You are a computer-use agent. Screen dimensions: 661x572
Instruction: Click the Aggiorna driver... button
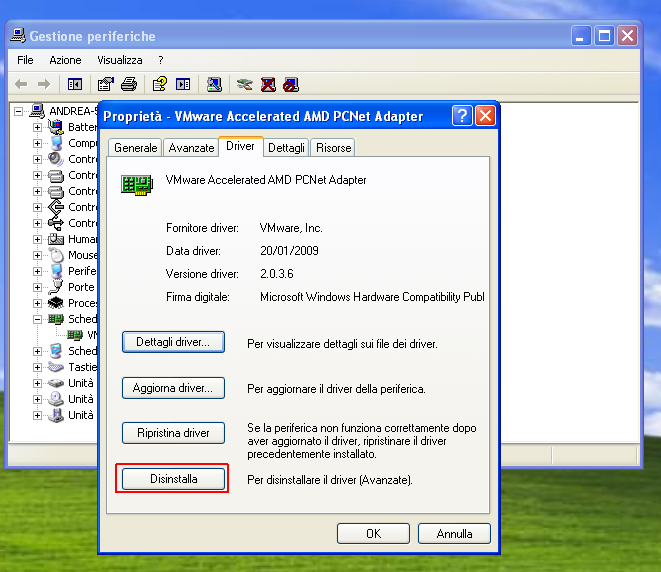click(x=173, y=388)
